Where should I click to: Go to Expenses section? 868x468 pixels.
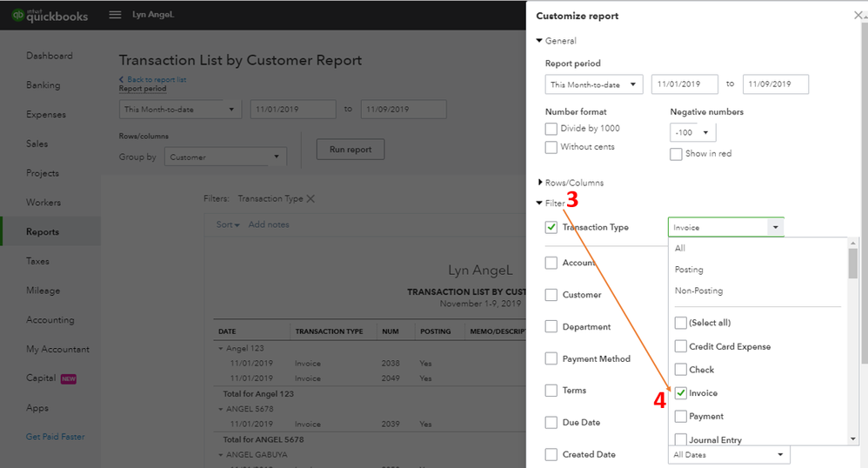[46, 115]
